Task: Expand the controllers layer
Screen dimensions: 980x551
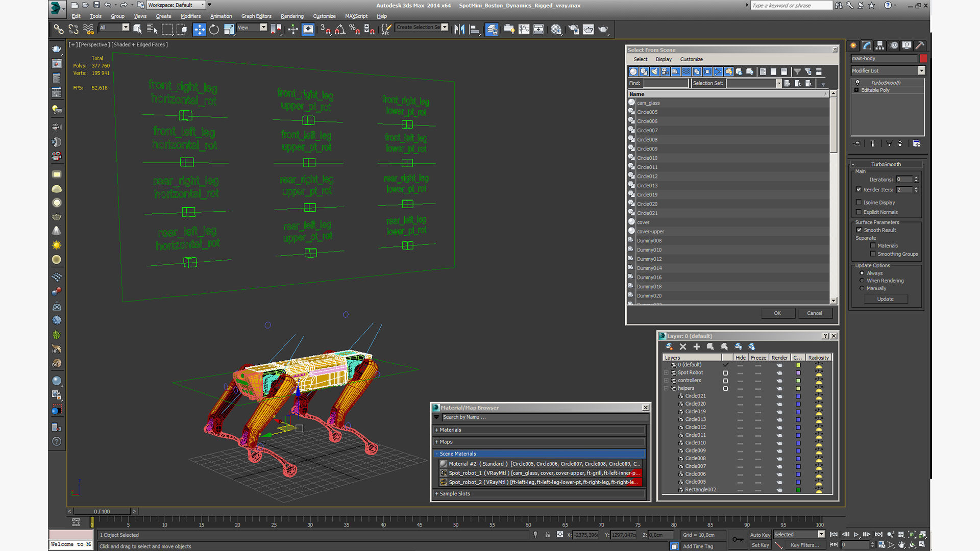Action: (666, 381)
